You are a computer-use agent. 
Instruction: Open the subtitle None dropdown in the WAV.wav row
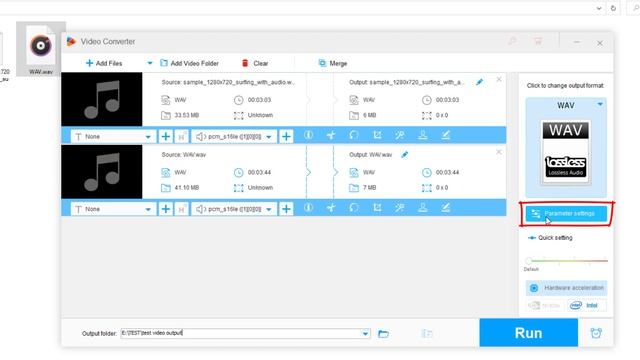(113, 209)
